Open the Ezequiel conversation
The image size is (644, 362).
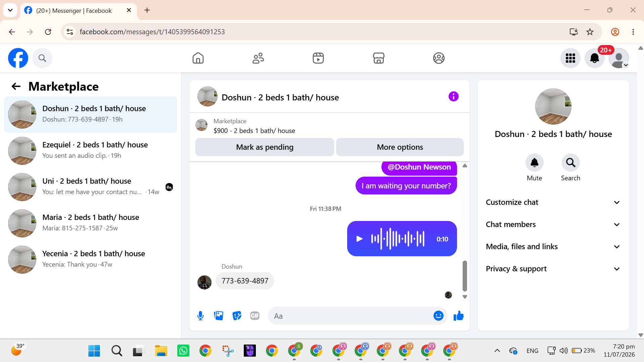click(91, 151)
